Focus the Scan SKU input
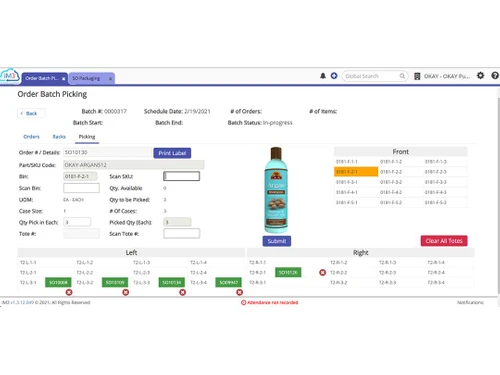The height and width of the screenshot is (375, 500). 182,176
